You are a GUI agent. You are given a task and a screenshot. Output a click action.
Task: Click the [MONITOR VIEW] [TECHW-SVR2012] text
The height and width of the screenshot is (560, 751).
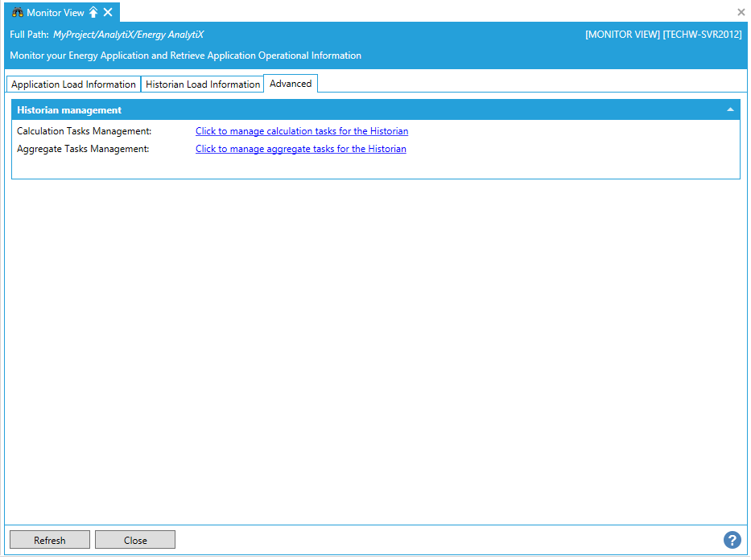(x=662, y=35)
